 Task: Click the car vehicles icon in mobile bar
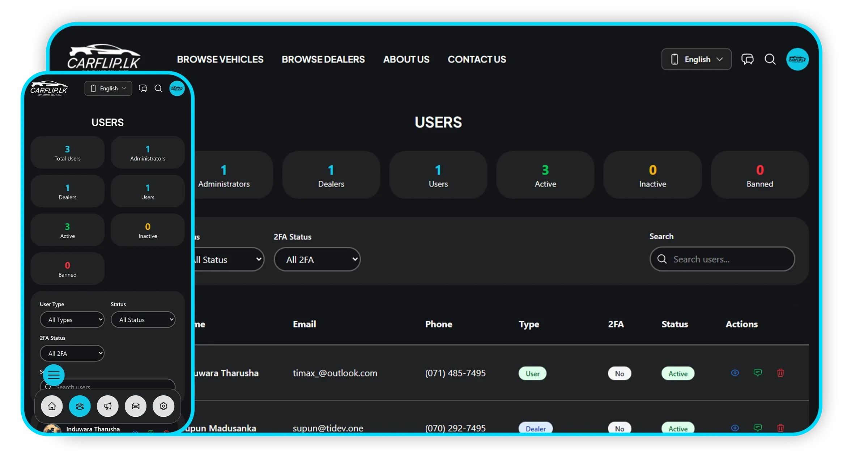pos(136,406)
